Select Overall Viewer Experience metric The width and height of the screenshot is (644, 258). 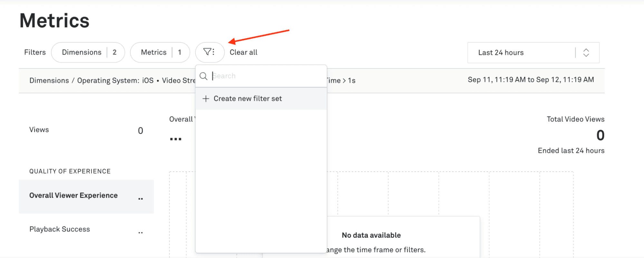point(73,195)
